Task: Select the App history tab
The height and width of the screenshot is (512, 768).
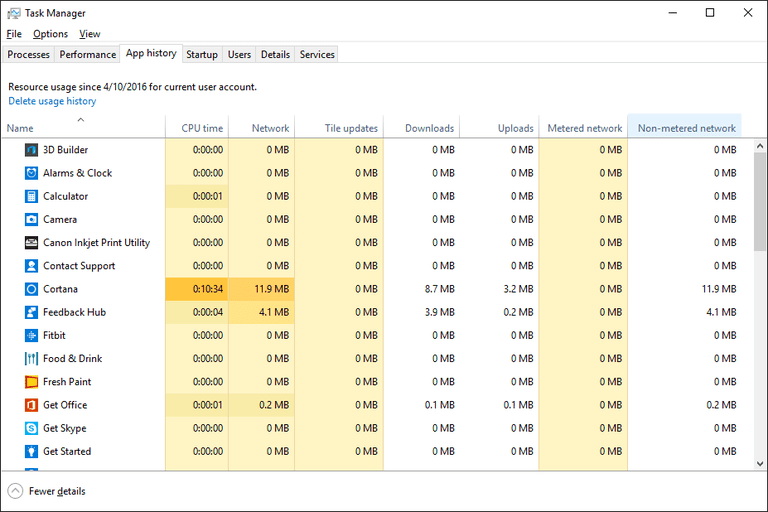Action: [x=151, y=53]
